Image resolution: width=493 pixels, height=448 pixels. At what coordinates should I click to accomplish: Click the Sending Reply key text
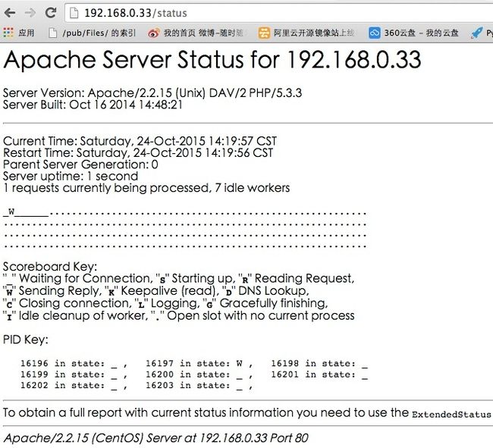click(59, 290)
